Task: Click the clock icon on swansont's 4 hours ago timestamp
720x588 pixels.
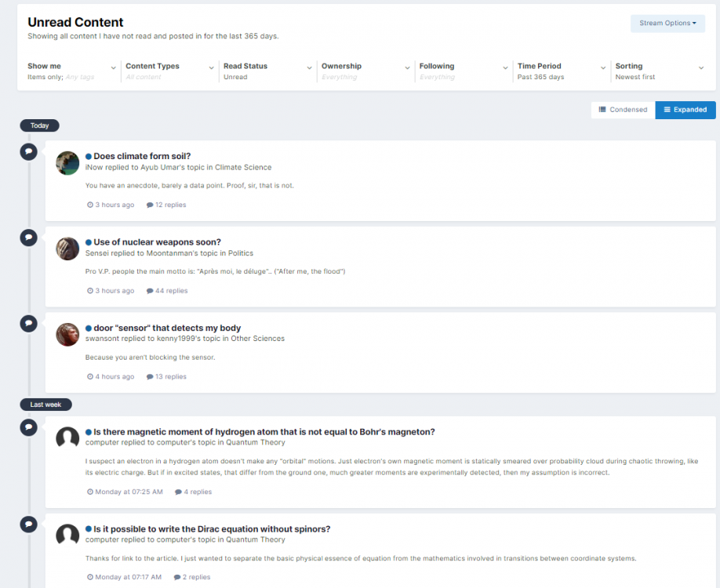Action: 89,376
